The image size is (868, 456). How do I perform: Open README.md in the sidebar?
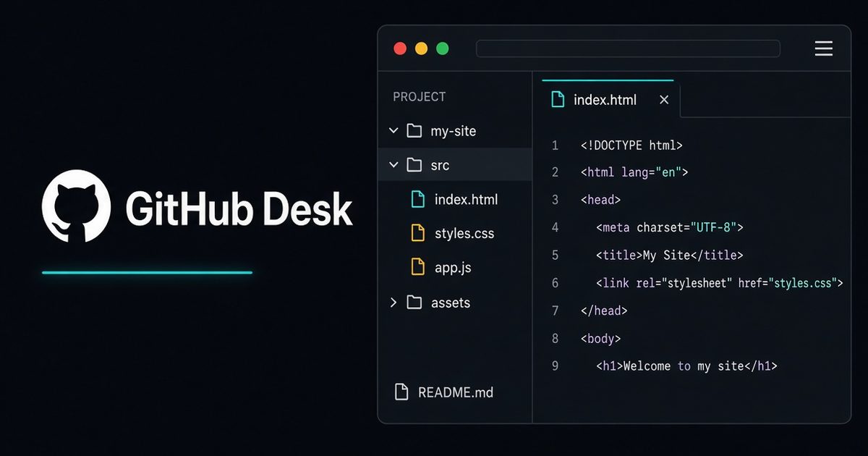click(456, 392)
